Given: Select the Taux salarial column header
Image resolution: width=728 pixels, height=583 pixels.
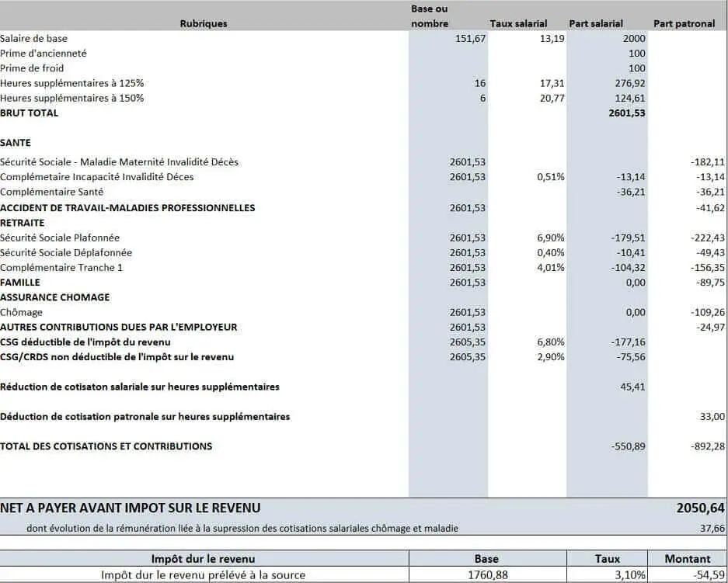Looking at the screenshot, I should [518, 23].
